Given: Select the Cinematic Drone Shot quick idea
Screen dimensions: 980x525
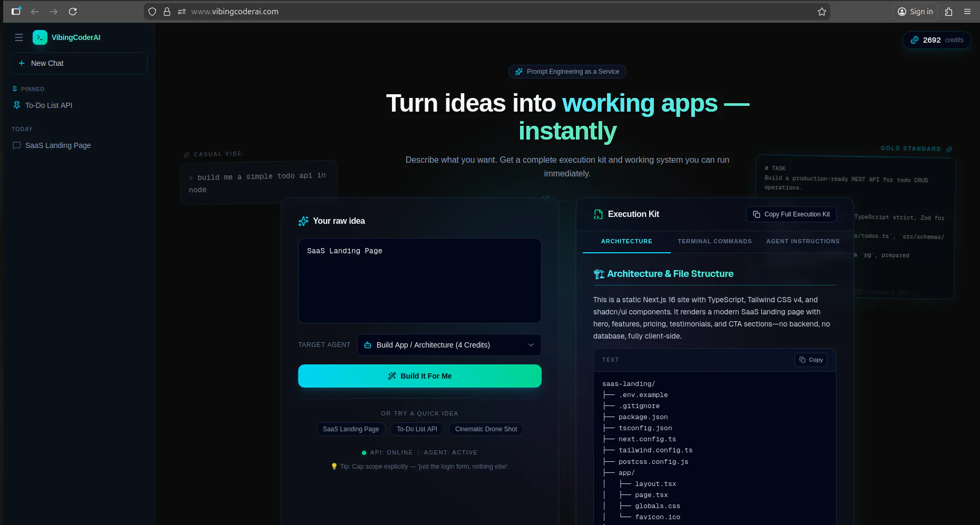Looking at the screenshot, I should [486, 429].
